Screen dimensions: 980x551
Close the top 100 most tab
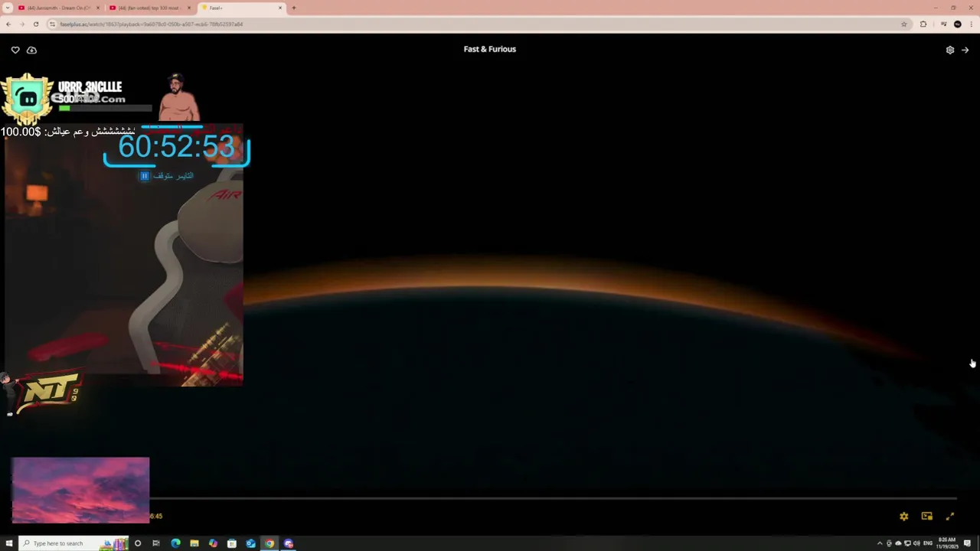tap(189, 8)
